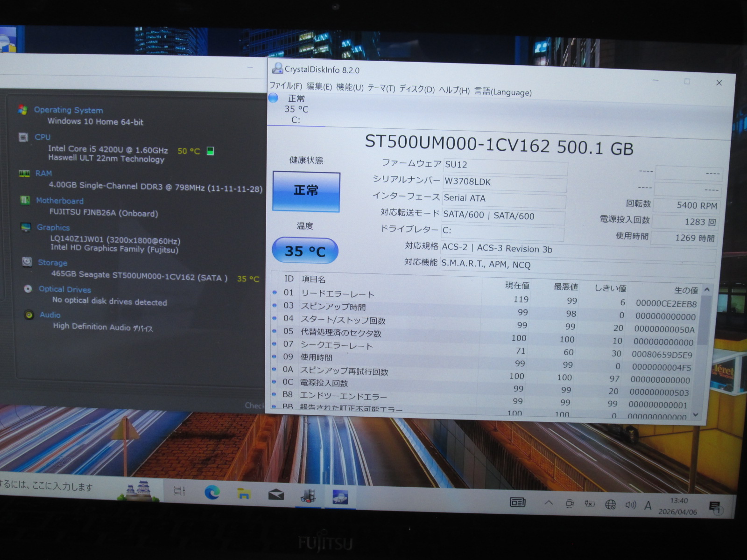Viewport: 747px width, 560px height.
Task: Click the 正常 health status button
Action: tap(306, 191)
